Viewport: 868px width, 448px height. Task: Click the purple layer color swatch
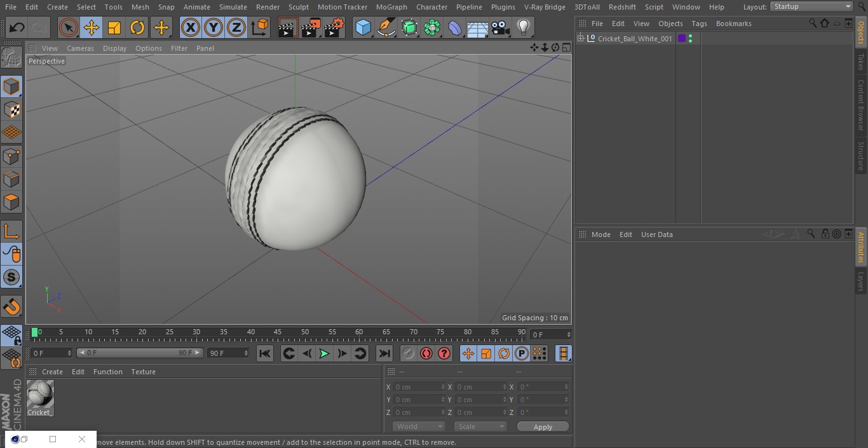pyautogui.click(x=682, y=39)
